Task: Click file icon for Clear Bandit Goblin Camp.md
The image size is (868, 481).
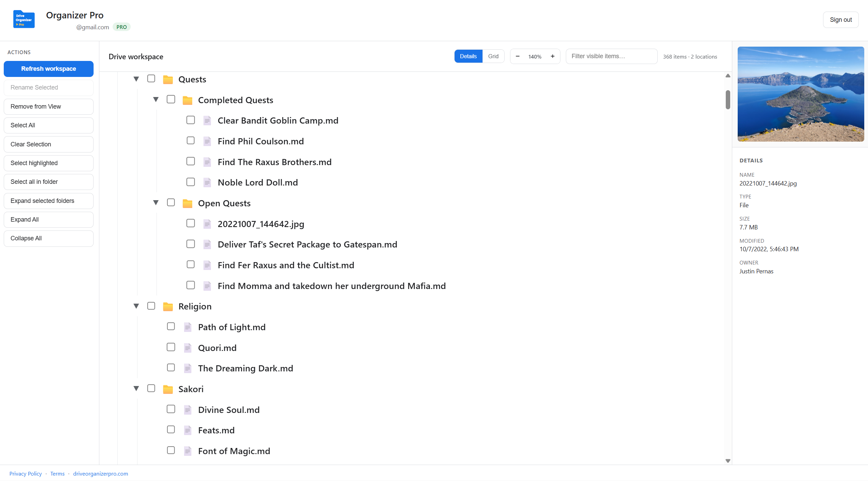Action: point(207,121)
